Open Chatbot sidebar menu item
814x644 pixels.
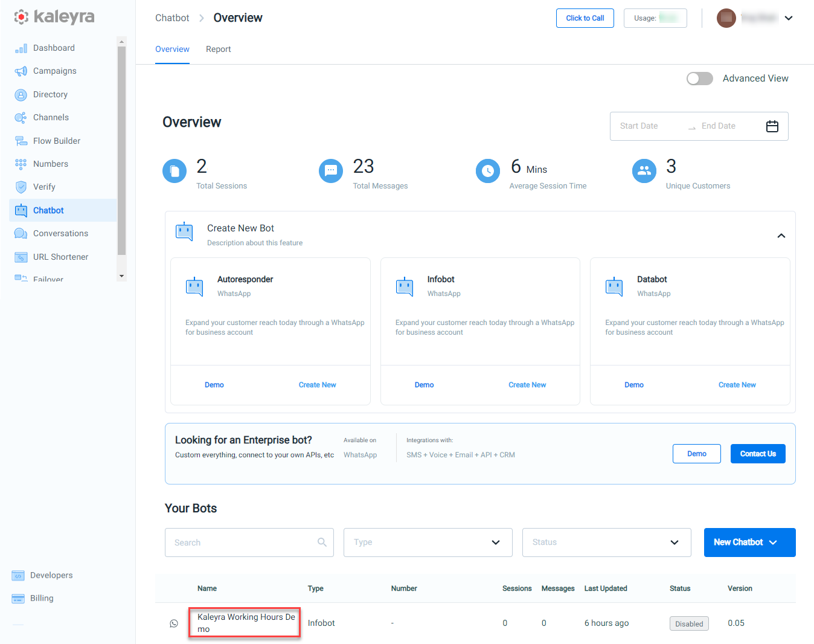(x=63, y=210)
